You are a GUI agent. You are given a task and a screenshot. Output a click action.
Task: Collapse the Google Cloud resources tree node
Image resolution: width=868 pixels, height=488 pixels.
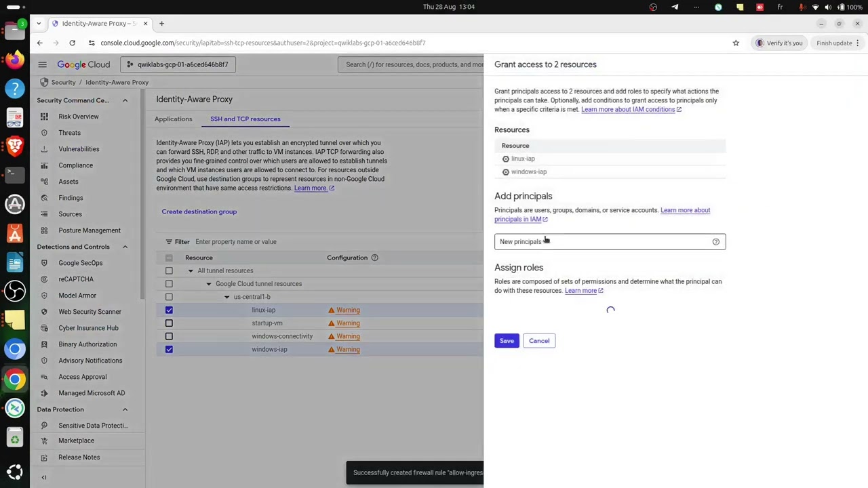coord(209,284)
